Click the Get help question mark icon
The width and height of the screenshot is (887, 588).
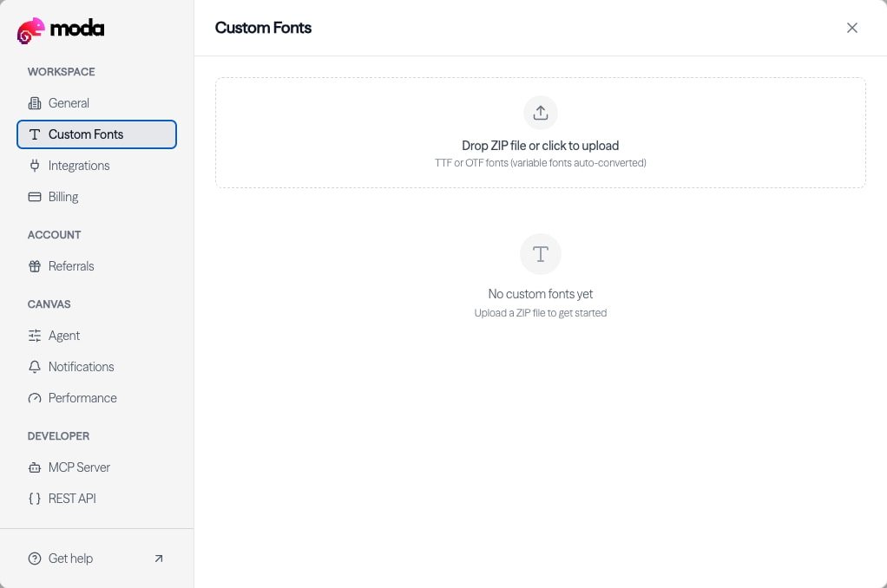35,559
